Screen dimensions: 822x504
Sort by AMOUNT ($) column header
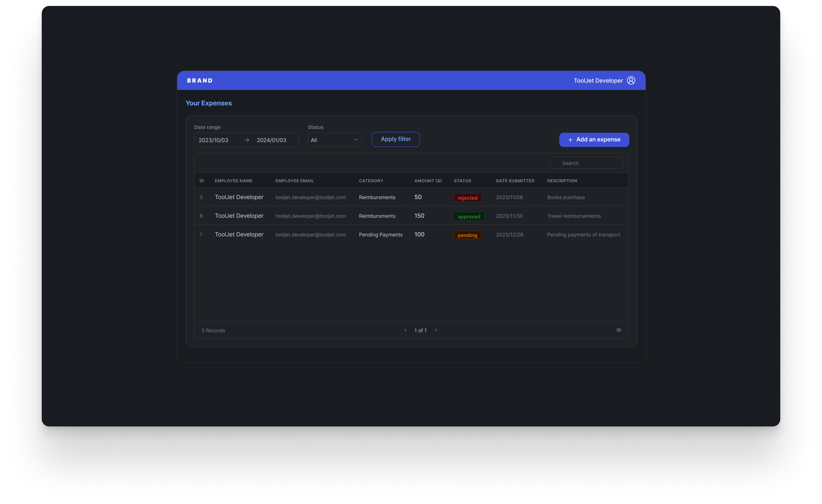[x=428, y=181]
